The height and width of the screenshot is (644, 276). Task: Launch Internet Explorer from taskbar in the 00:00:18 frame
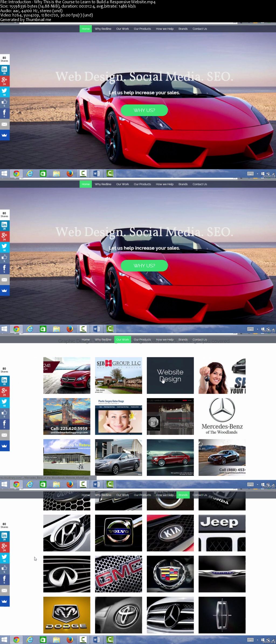30,173
